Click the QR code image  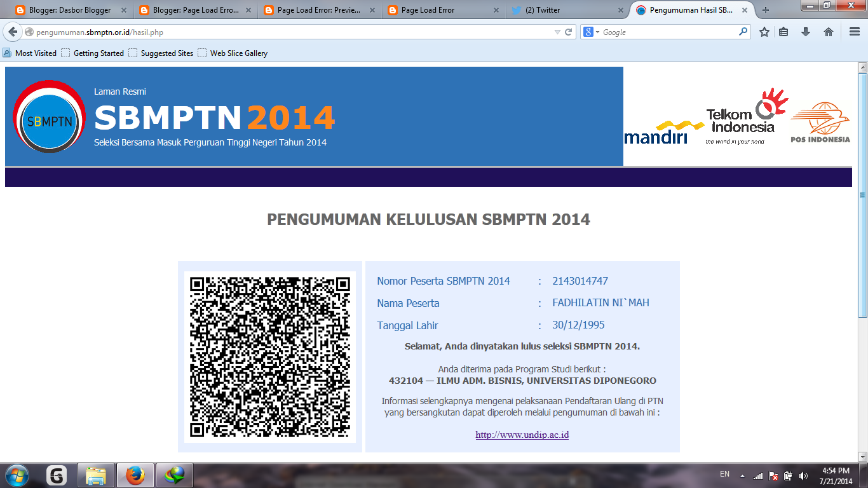tap(270, 357)
